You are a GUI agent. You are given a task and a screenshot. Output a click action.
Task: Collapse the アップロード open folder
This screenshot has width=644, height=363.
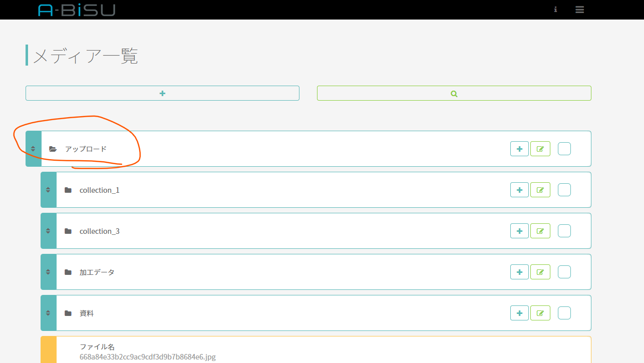53,149
